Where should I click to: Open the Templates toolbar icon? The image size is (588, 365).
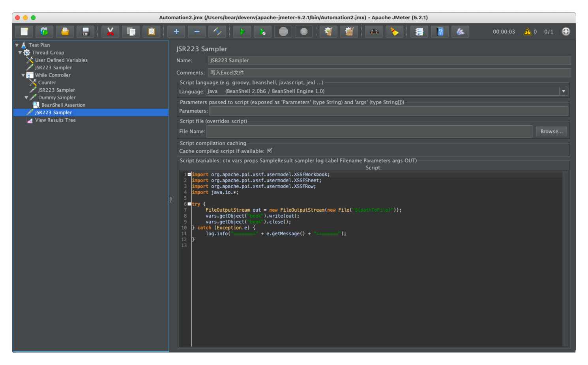pos(45,32)
